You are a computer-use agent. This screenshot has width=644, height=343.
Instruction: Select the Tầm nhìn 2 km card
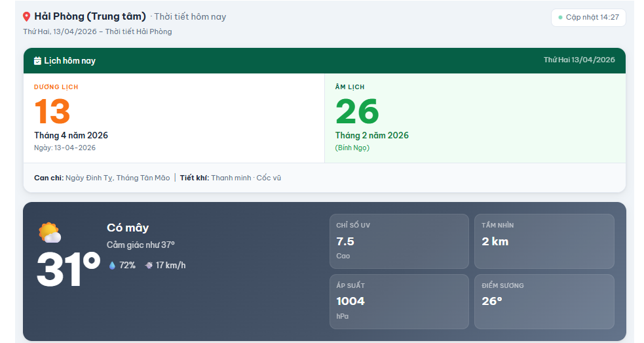click(544, 241)
